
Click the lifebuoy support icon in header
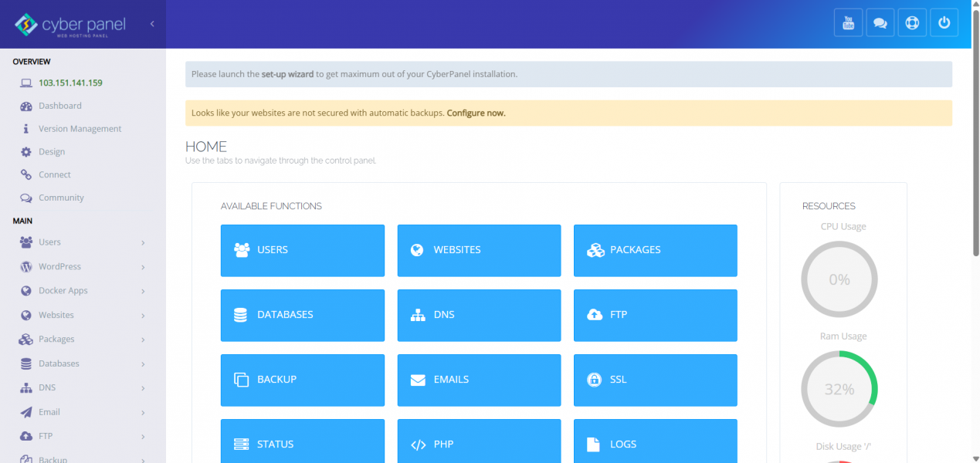pyautogui.click(x=912, y=22)
